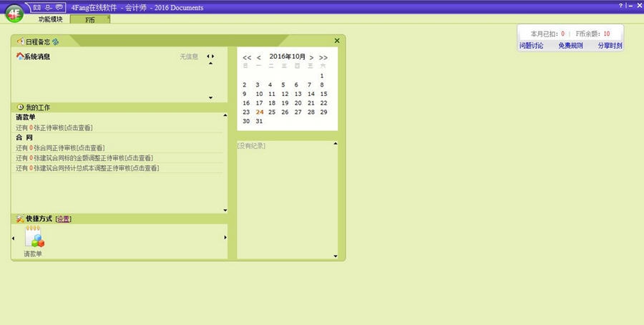
Task: Click the 4F application logo button
Action: pyautogui.click(x=13, y=14)
